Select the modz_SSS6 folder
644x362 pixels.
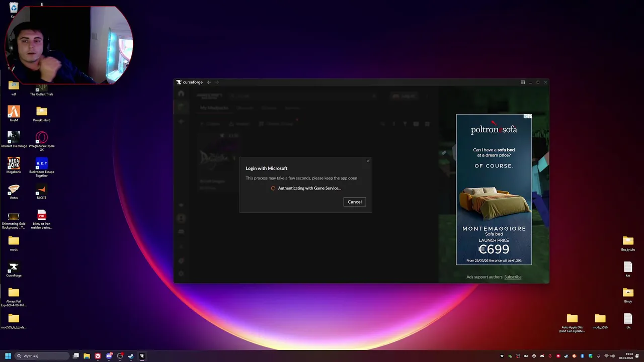point(600,321)
